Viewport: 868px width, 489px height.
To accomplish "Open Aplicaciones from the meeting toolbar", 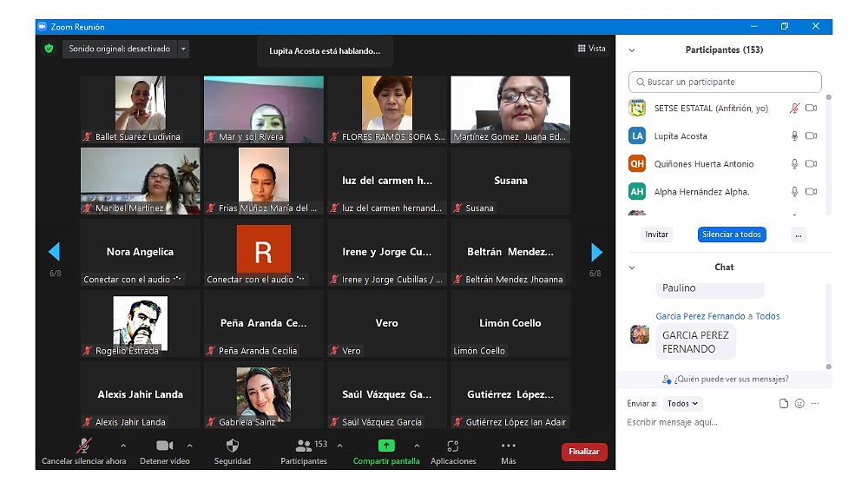I will tap(452, 446).
